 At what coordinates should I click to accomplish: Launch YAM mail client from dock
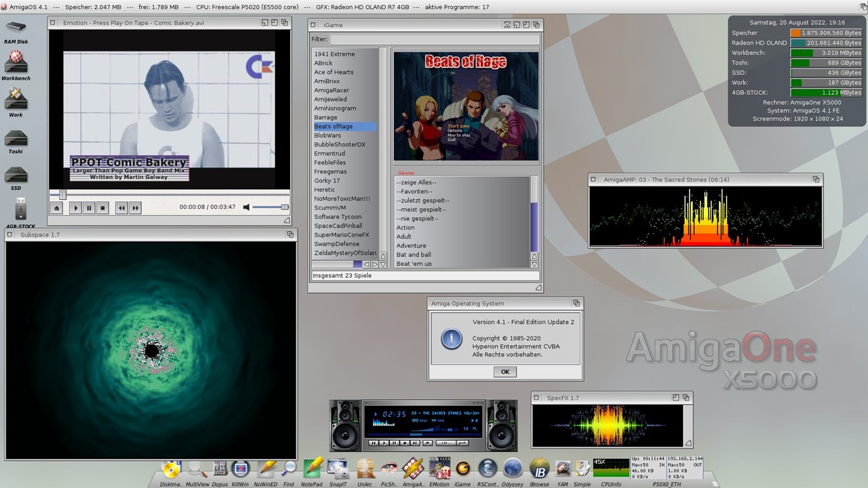[562, 469]
